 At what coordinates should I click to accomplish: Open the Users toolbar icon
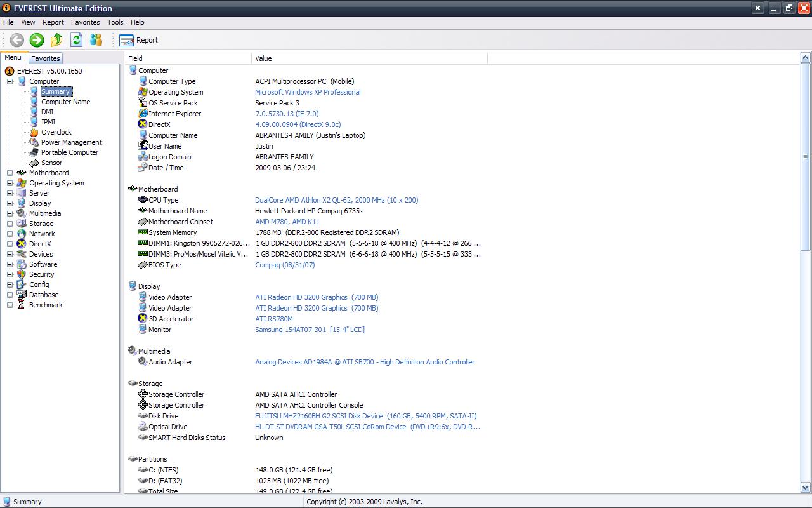96,40
